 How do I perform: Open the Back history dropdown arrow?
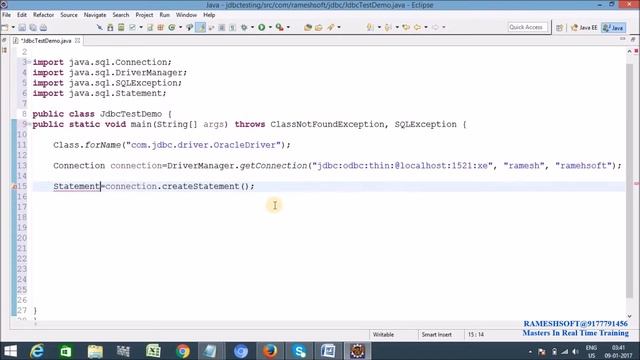tap(426, 27)
